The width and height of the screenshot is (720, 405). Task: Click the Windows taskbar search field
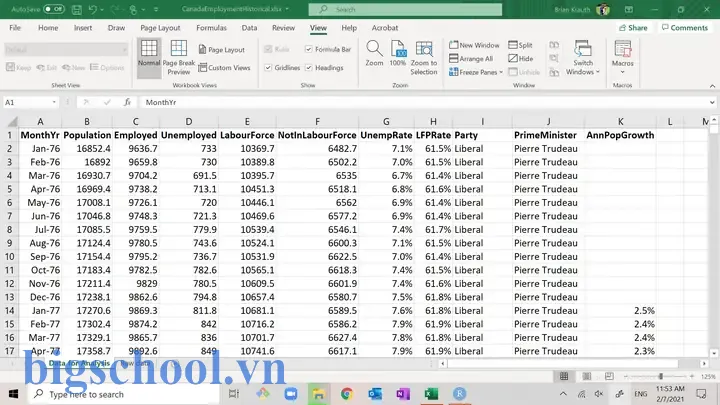[x=124, y=394]
